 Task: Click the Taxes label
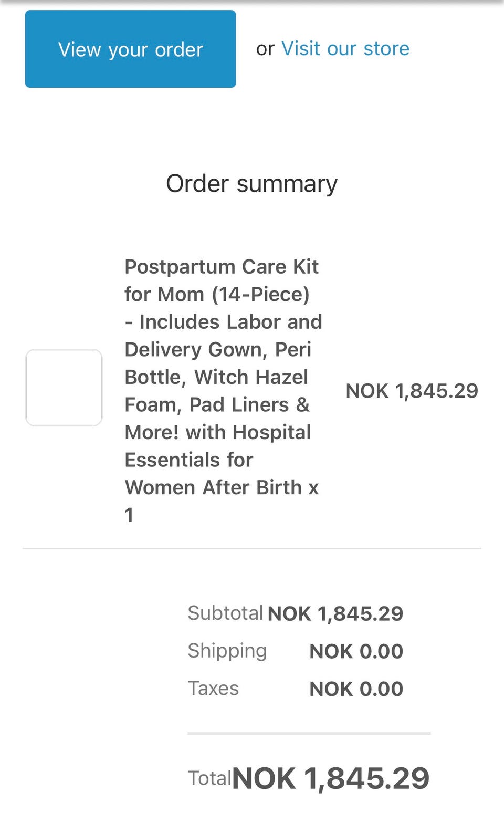(x=213, y=689)
